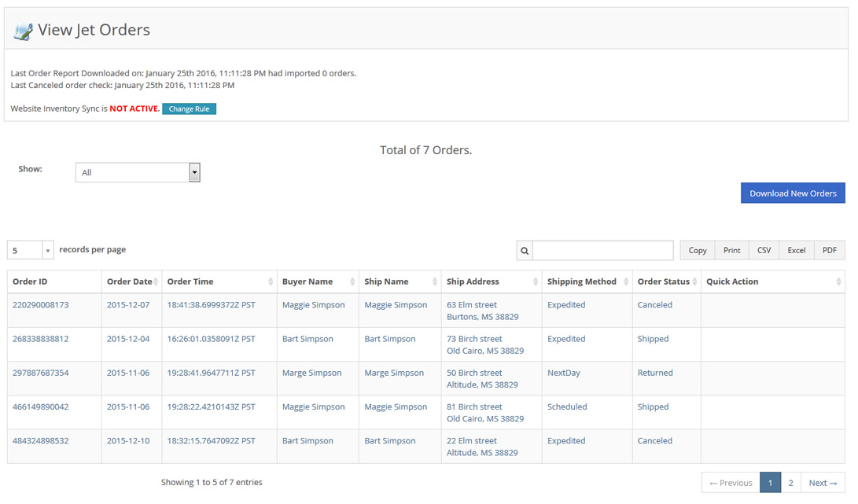Sort by Order Status column arrows

[x=694, y=281]
